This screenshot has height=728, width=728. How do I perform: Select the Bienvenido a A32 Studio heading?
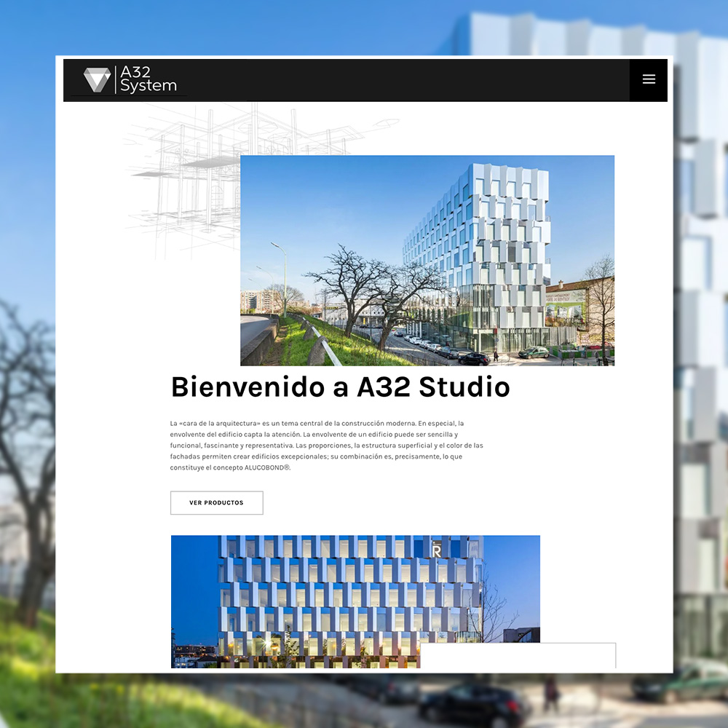339,387
